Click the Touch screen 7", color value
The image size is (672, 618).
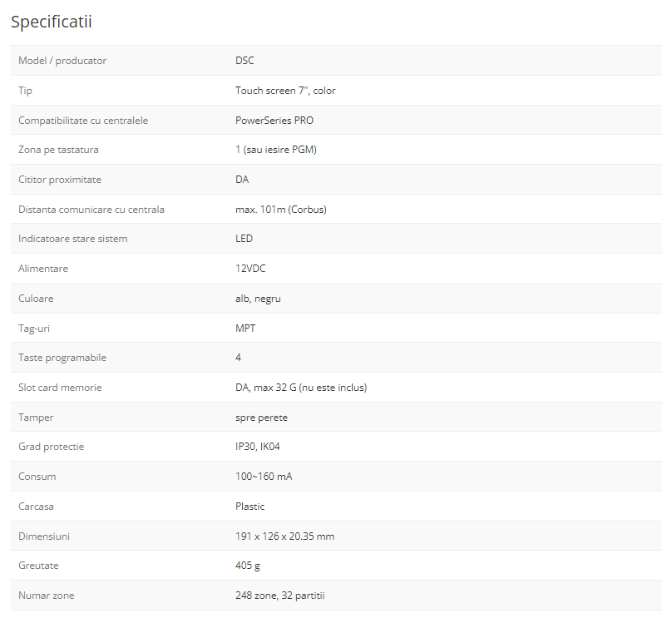coord(285,91)
